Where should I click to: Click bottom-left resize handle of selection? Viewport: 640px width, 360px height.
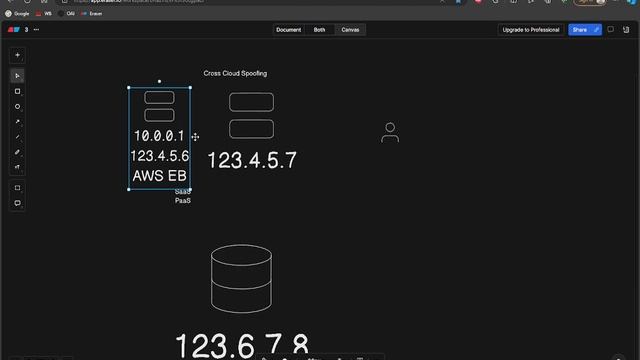point(129,189)
